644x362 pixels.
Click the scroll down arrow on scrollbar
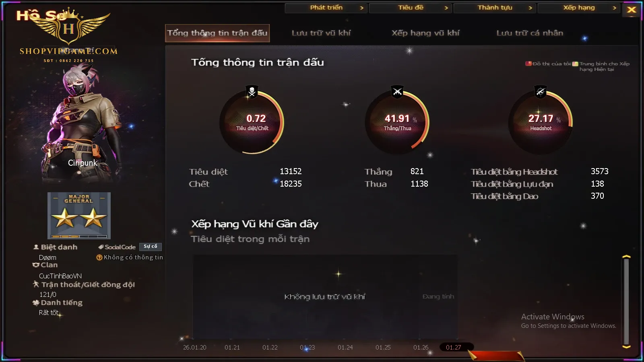[x=626, y=347]
